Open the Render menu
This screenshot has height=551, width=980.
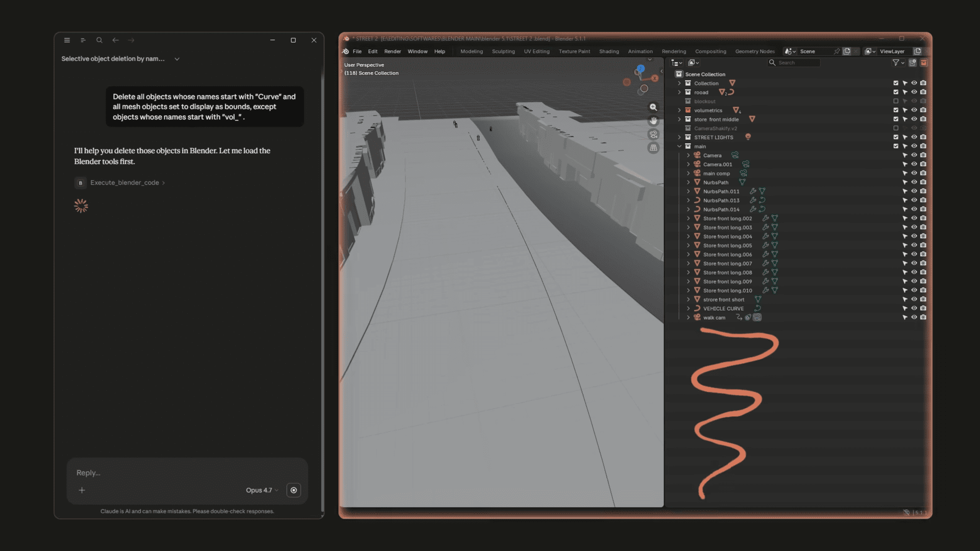393,52
